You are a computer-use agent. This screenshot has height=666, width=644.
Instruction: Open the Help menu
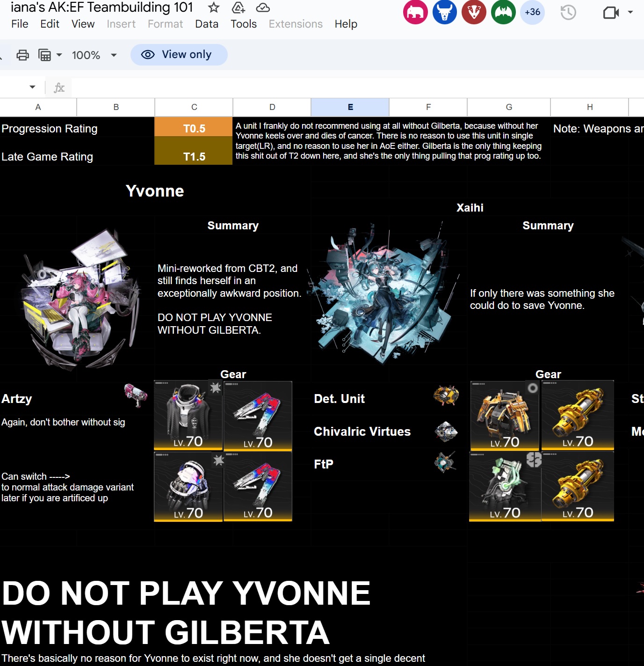pos(346,24)
